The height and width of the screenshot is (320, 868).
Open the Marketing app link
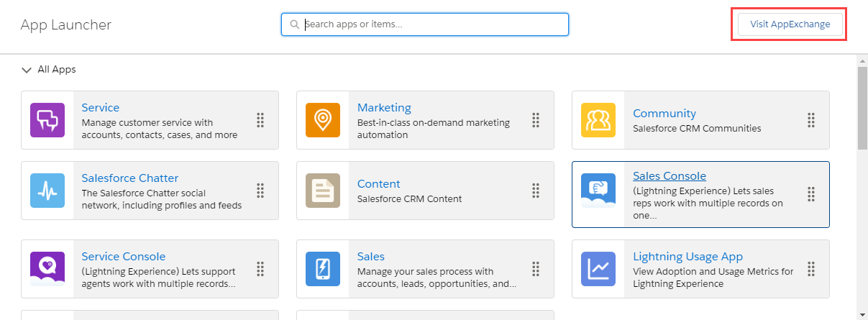[384, 108]
